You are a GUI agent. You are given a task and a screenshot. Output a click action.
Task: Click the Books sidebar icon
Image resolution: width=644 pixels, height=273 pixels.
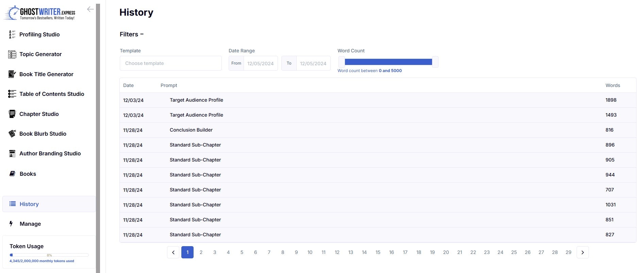(13, 174)
